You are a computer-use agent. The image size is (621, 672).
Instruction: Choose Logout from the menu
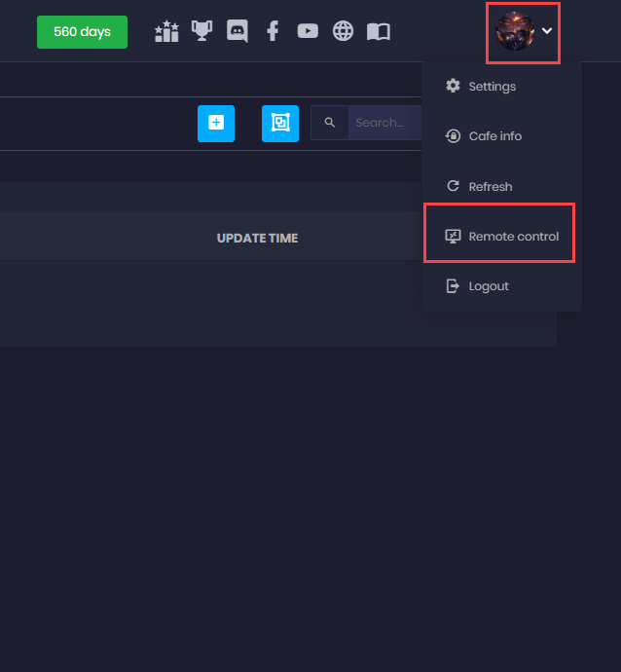tap(501, 286)
